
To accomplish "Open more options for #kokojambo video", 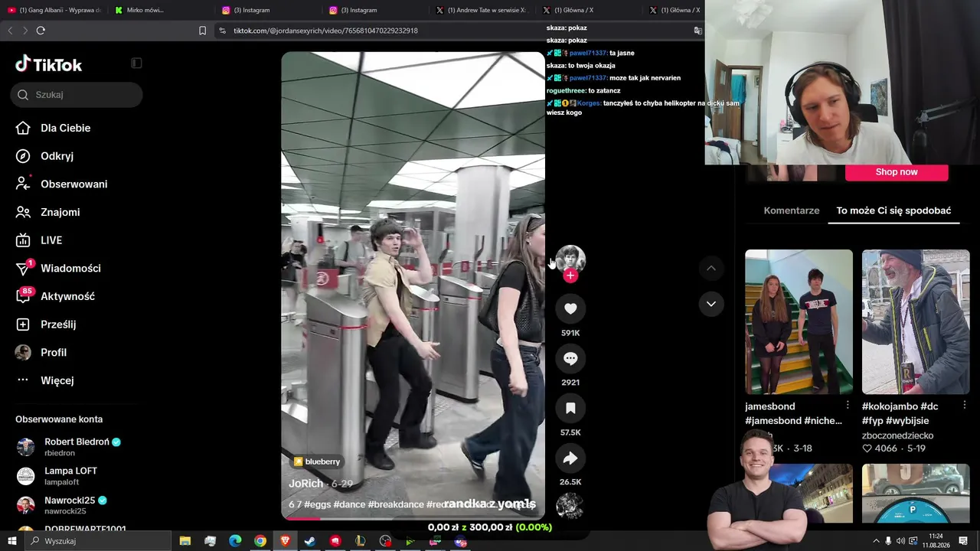I will coord(965,405).
